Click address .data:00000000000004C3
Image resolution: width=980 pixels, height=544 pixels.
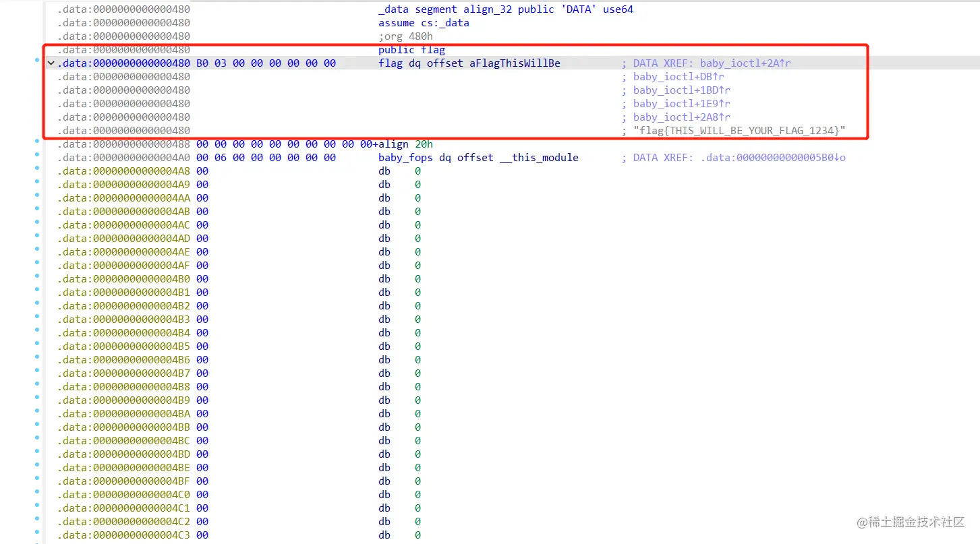click(x=123, y=535)
